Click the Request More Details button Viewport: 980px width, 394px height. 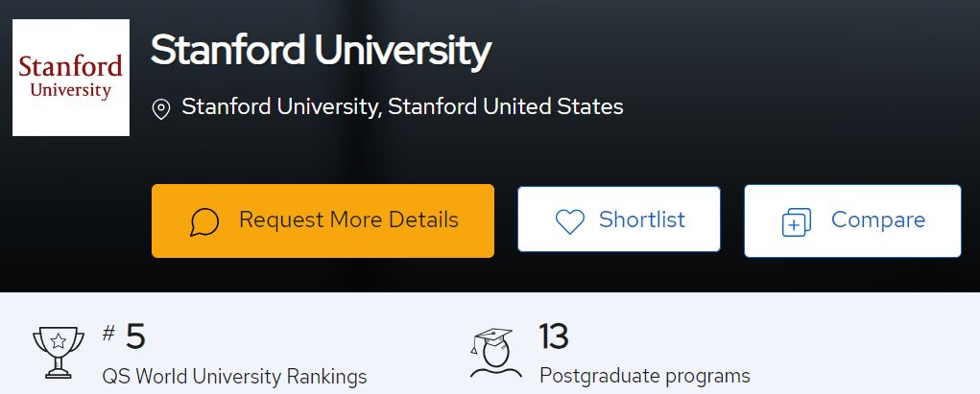click(x=323, y=220)
